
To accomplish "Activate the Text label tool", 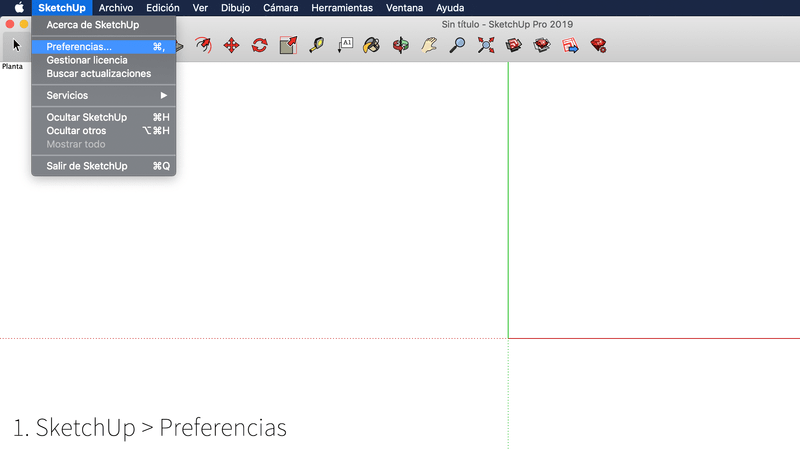I will (x=345, y=45).
